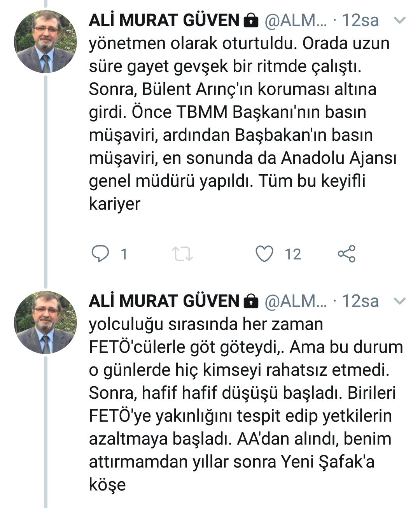Click the like count showing 12
420x508 pixels.
click(x=293, y=254)
